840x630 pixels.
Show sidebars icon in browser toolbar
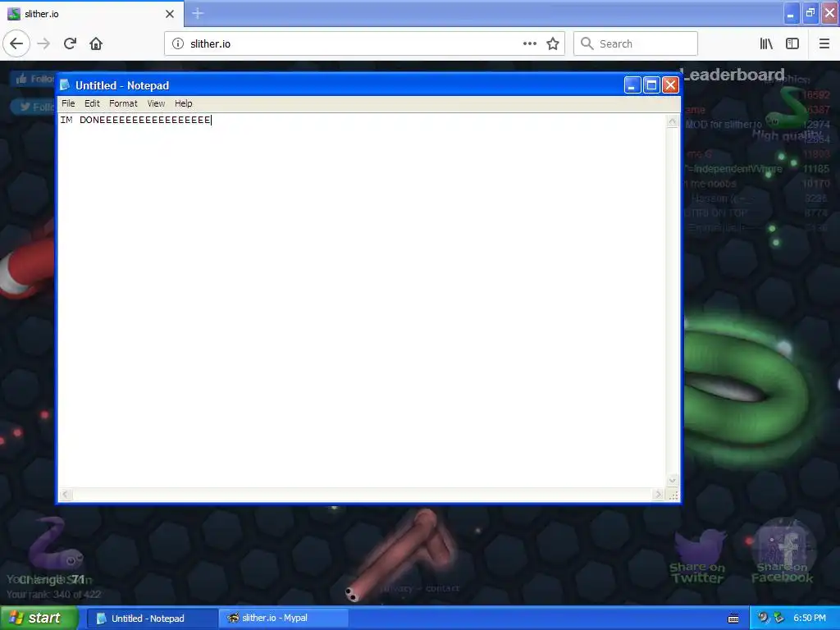tap(792, 43)
